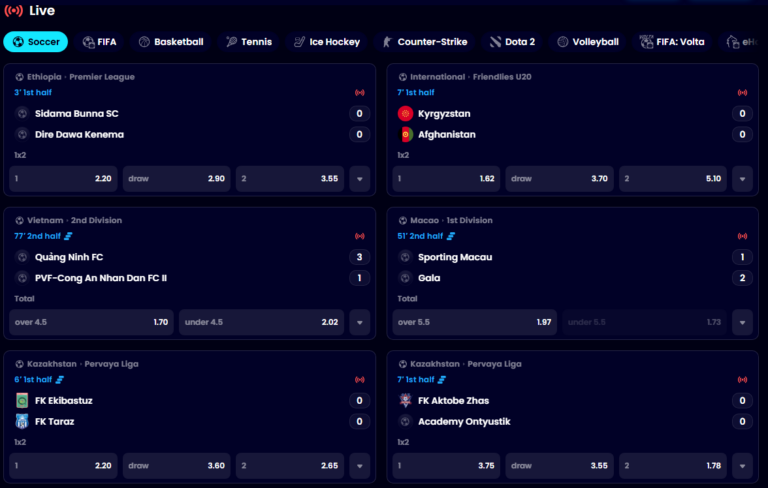Image resolution: width=768 pixels, height=488 pixels.
Task: Switch to the Basketball tab
Action: (171, 42)
